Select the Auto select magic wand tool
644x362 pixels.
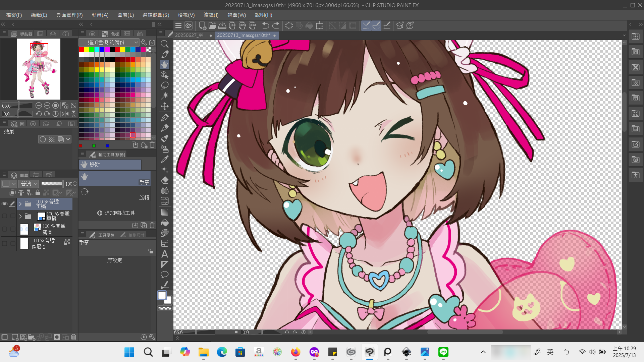tap(164, 96)
